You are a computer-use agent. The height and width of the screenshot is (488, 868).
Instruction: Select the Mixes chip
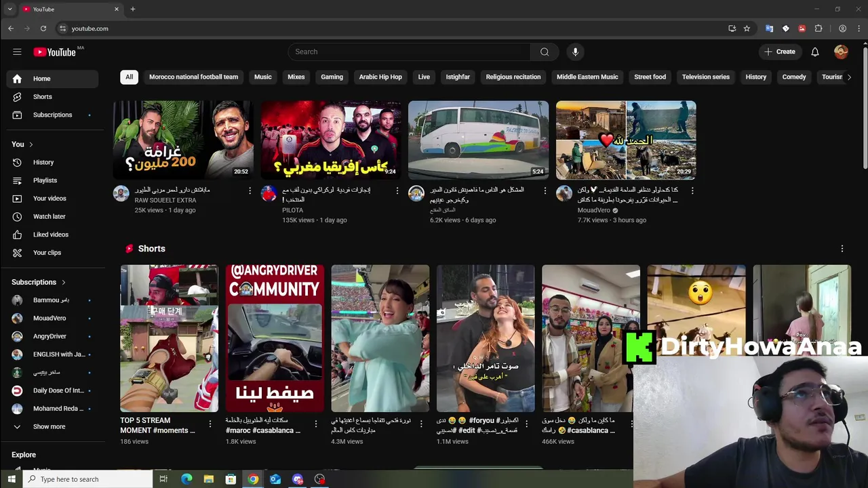coord(296,77)
